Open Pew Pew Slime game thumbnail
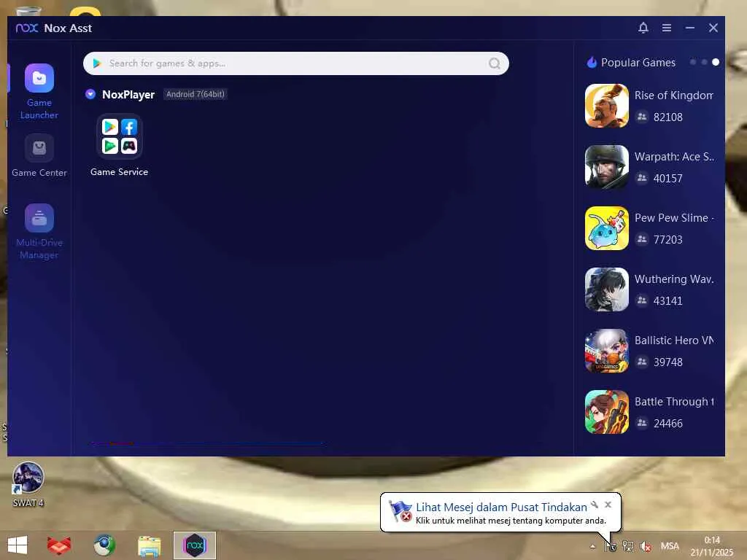This screenshot has width=747, height=560. pyautogui.click(x=606, y=228)
